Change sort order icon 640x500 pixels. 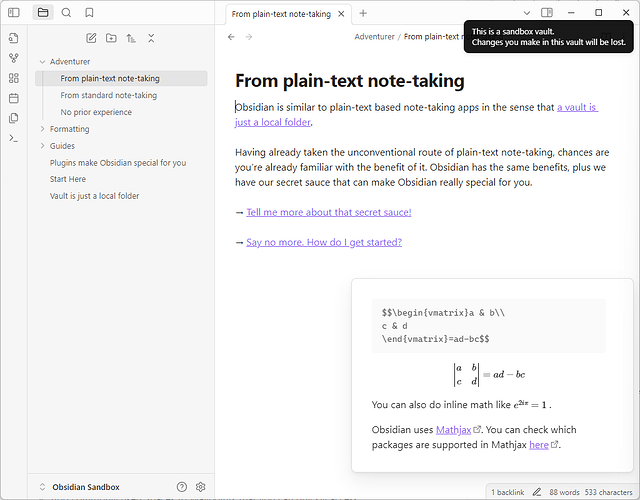(131, 38)
